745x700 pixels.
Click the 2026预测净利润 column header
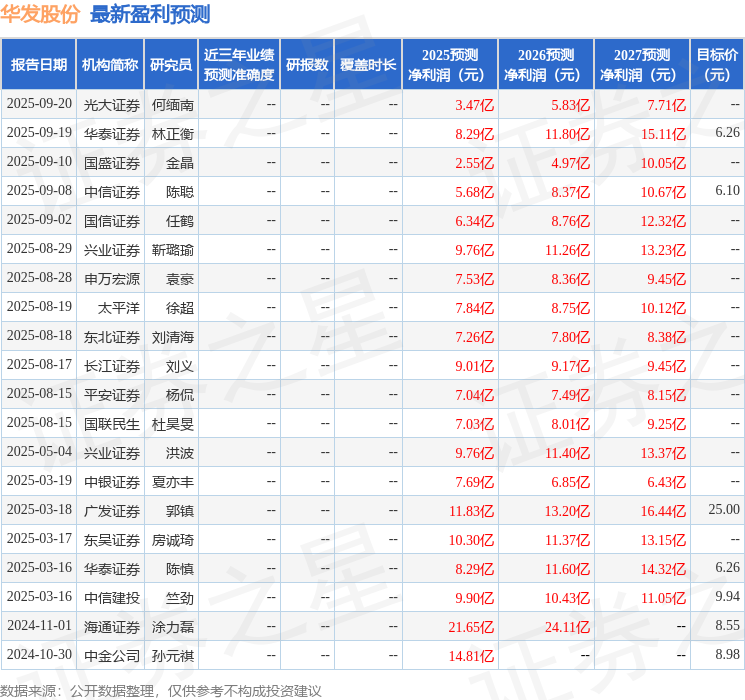point(546,64)
